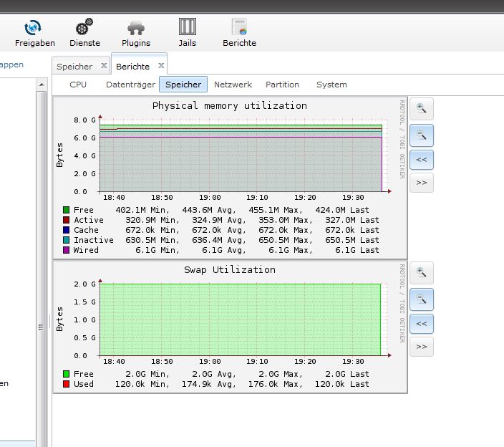Select Speicher report tab
The height and width of the screenshot is (447, 504).
click(x=183, y=85)
